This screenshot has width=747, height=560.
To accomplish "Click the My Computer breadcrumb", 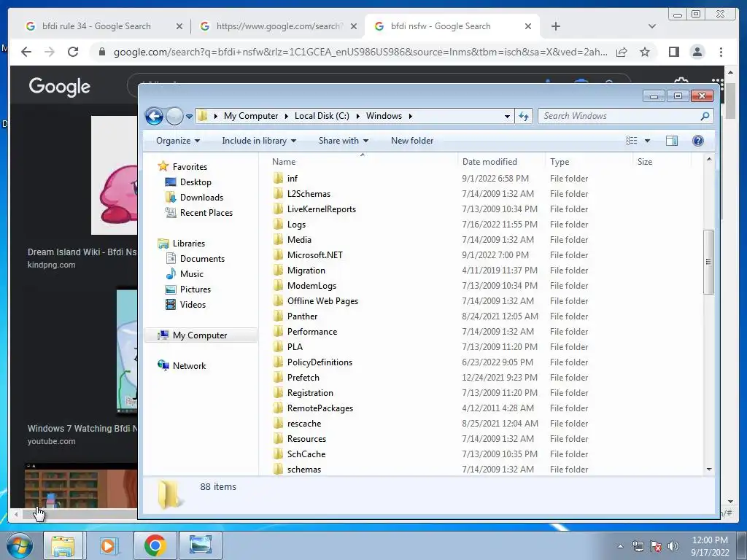I will pos(251,116).
